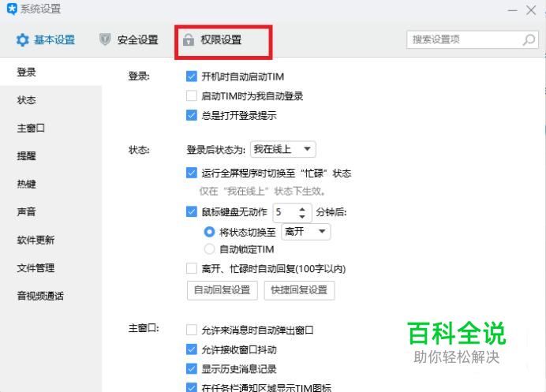Decrease idle minutes with down arrow
The height and width of the screenshot is (392, 546).
302,216
